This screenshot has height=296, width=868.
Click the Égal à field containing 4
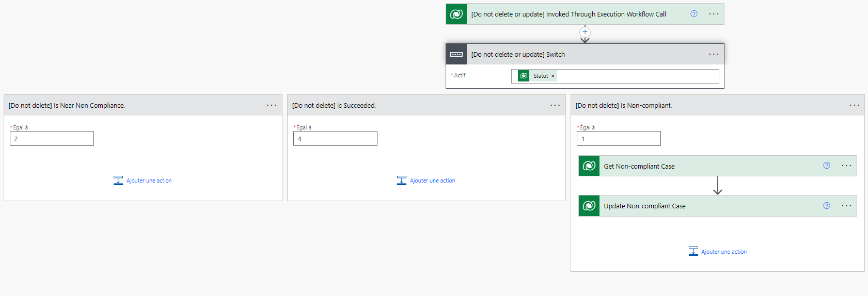tap(335, 139)
